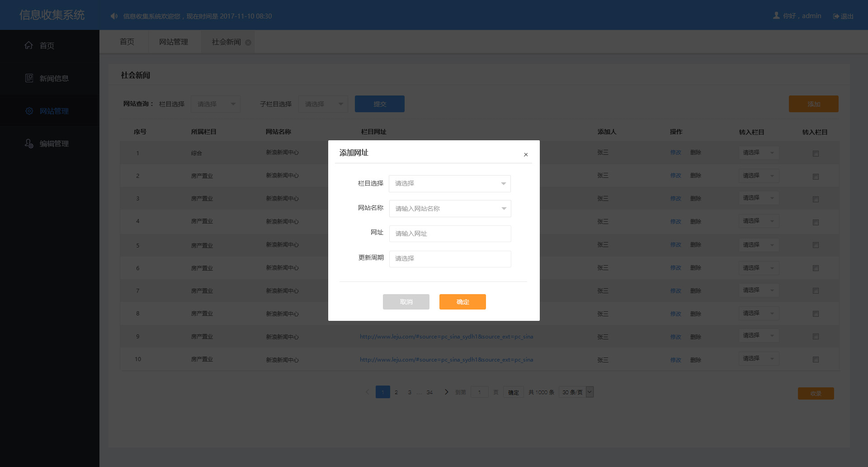Open the 请选择 dropdown in row 3
Image resolution: width=868 pixels, height=467 pixels.
pyautogui.click(x=759, y=198)
